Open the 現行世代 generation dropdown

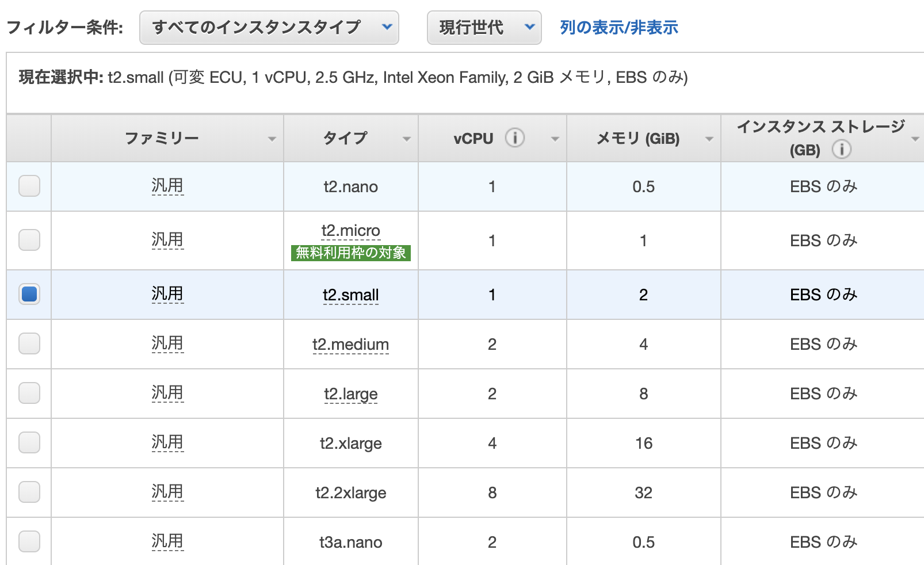484,28
